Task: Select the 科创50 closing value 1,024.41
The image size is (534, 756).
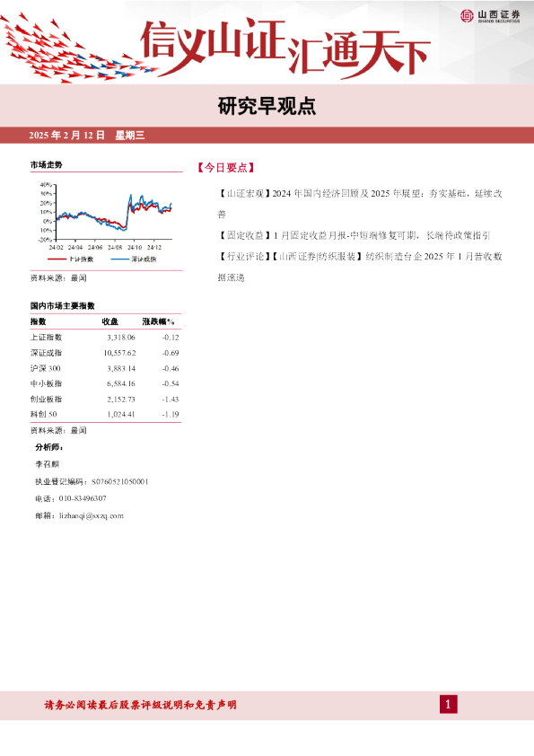Action: point(121,414)
